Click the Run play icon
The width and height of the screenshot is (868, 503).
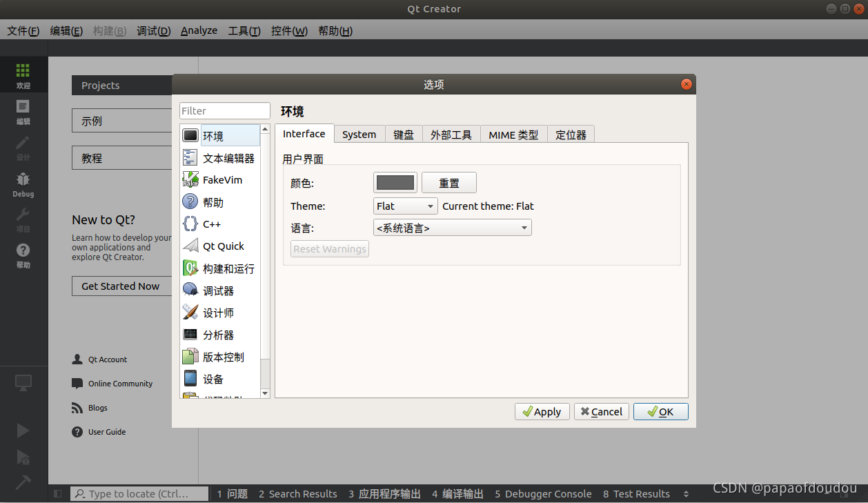23,431
